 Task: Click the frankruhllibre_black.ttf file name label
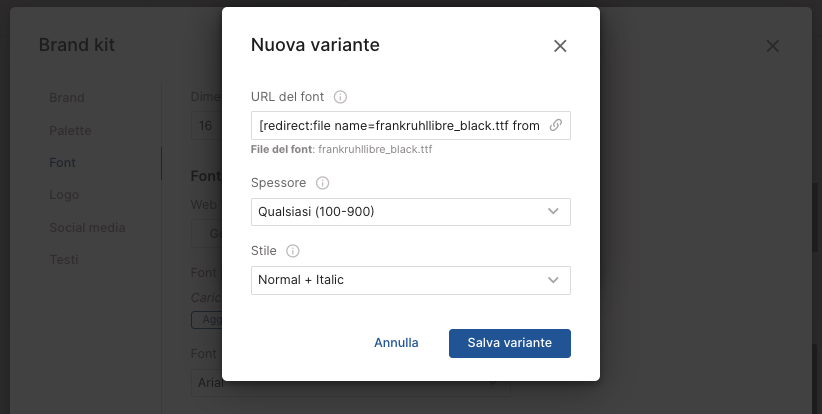click(375, 149)
